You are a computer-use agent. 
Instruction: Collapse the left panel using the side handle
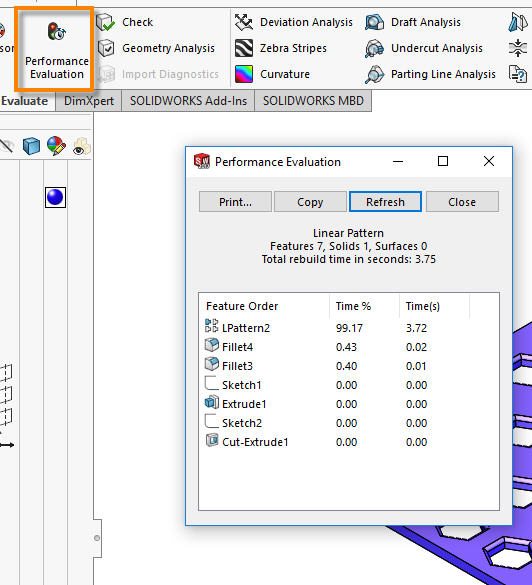[x=97, y=538]
